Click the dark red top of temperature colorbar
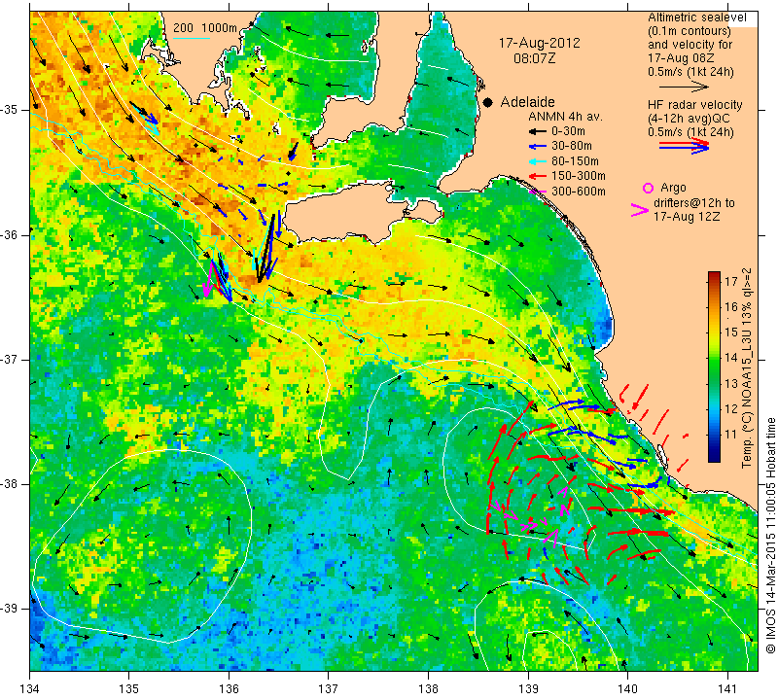 (x=714, y=275)
